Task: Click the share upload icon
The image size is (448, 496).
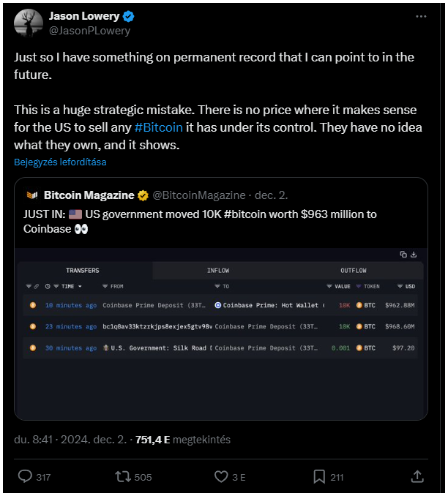Action: (417, 476)
